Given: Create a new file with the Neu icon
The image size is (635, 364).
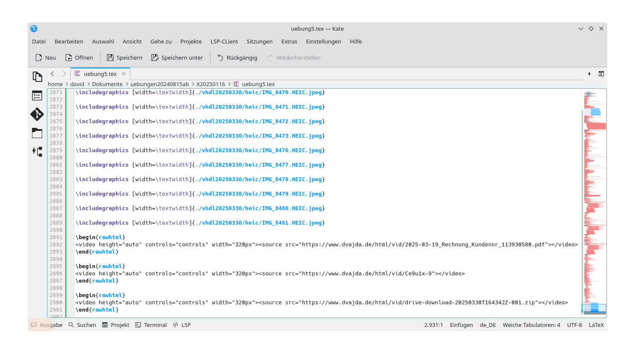Looking at the screenshot, I should point(45,58).
